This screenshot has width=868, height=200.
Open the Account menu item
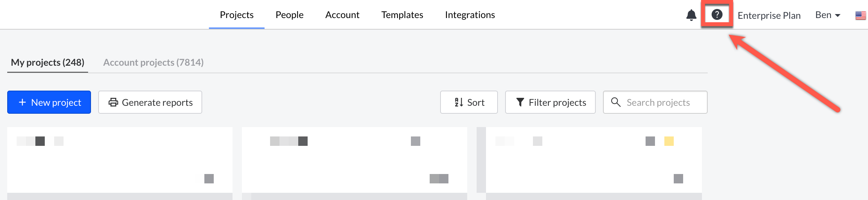coord(342,15)
